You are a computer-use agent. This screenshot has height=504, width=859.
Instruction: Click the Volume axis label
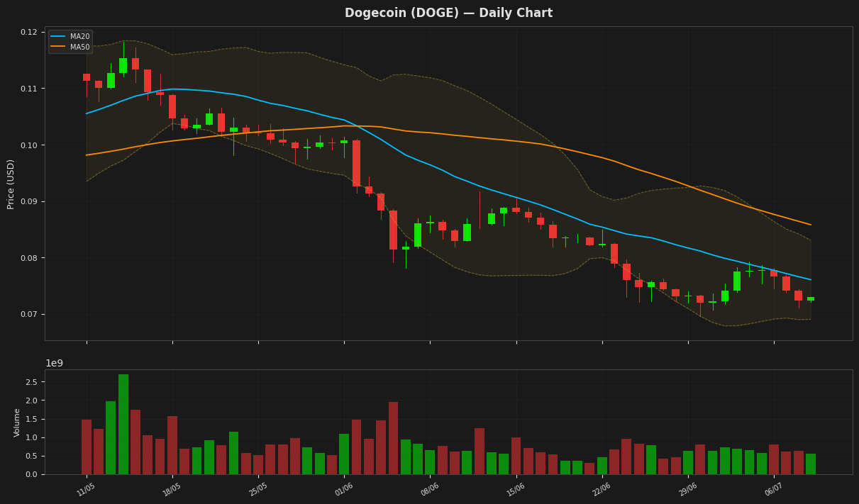coord(17,422)
